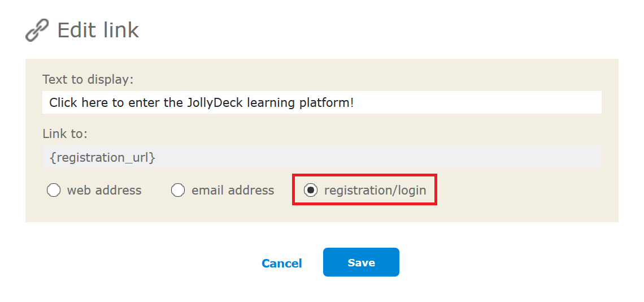Place cursor after 'platform!' in display text

355,103
